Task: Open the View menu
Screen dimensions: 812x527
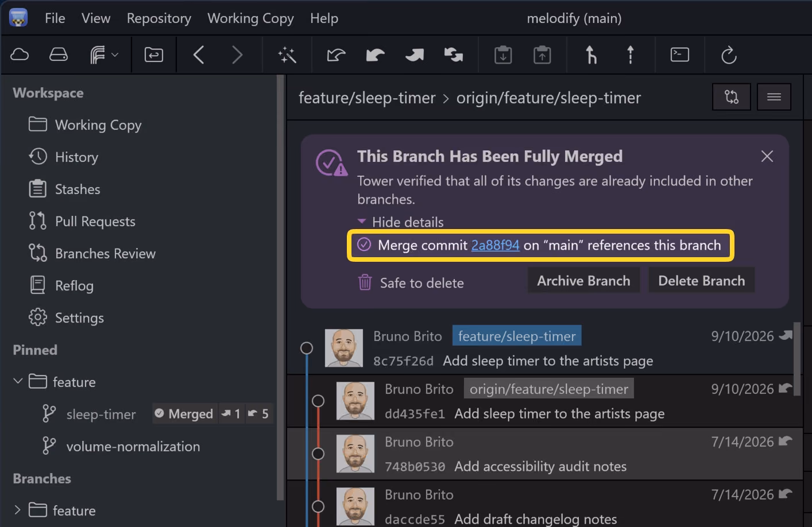Action: [96, 18]
